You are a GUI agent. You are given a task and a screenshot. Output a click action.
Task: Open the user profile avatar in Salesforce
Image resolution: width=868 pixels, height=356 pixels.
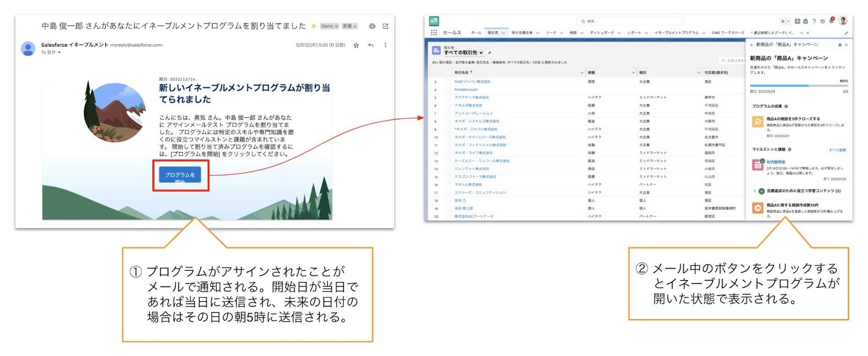pos(843,21)
